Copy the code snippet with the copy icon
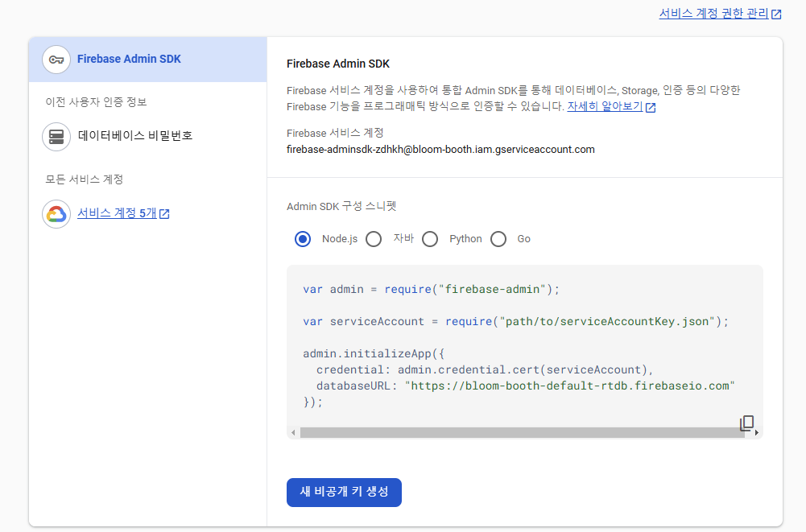Viewport: 806px width, 532px height. [746, 423]
